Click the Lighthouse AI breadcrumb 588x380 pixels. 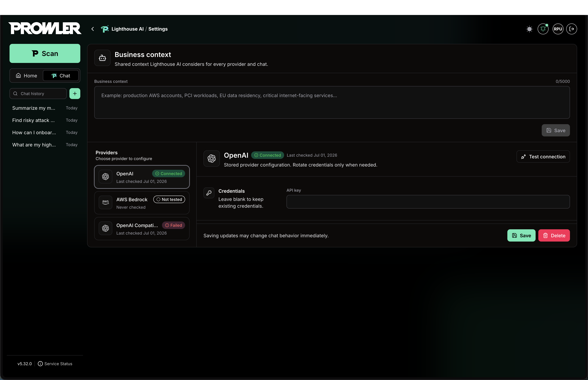(x=128, y=29)
